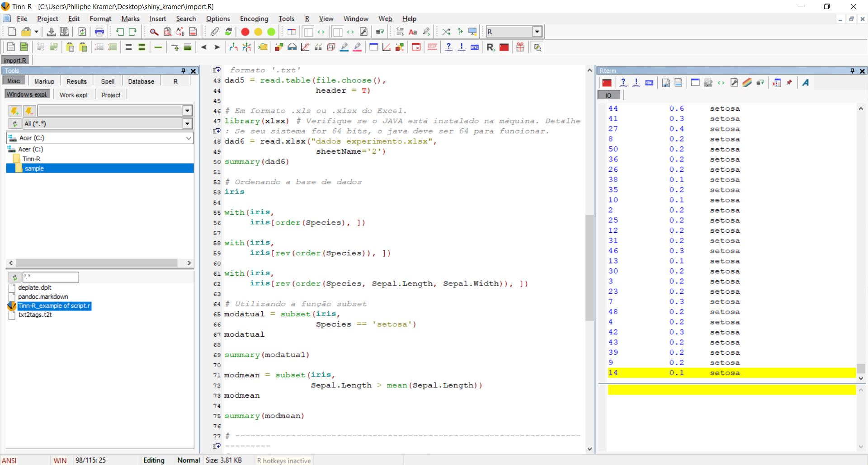Click the R icon in the second toolbar
Image resolution: width=868 pixels, height=465 pixels.
(x=491, y=47)
